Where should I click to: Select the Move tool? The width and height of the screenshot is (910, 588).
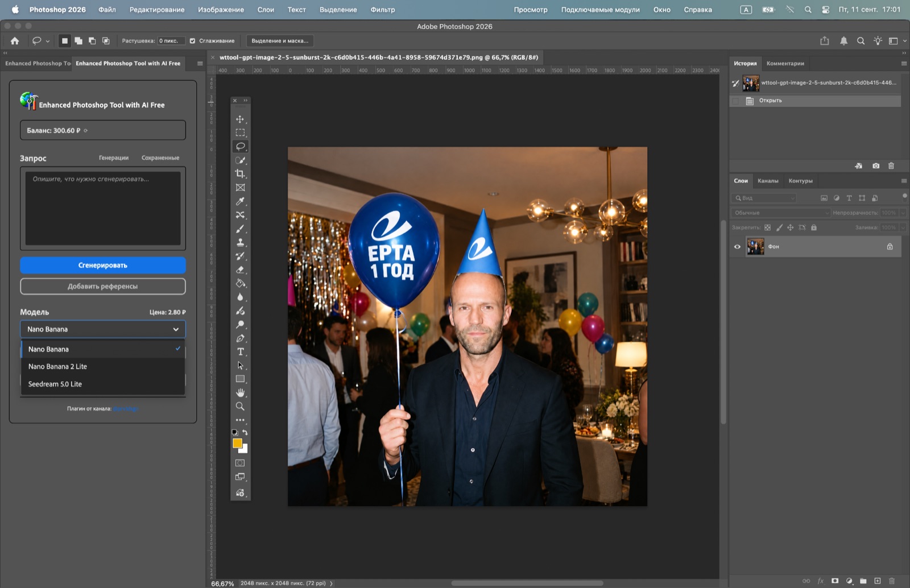click(240, 119)
